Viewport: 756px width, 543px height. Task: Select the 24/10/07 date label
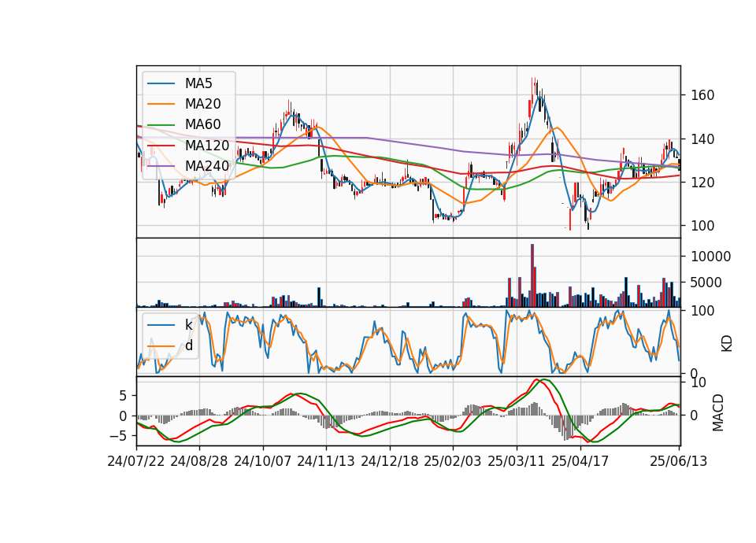tap(263, 461)
